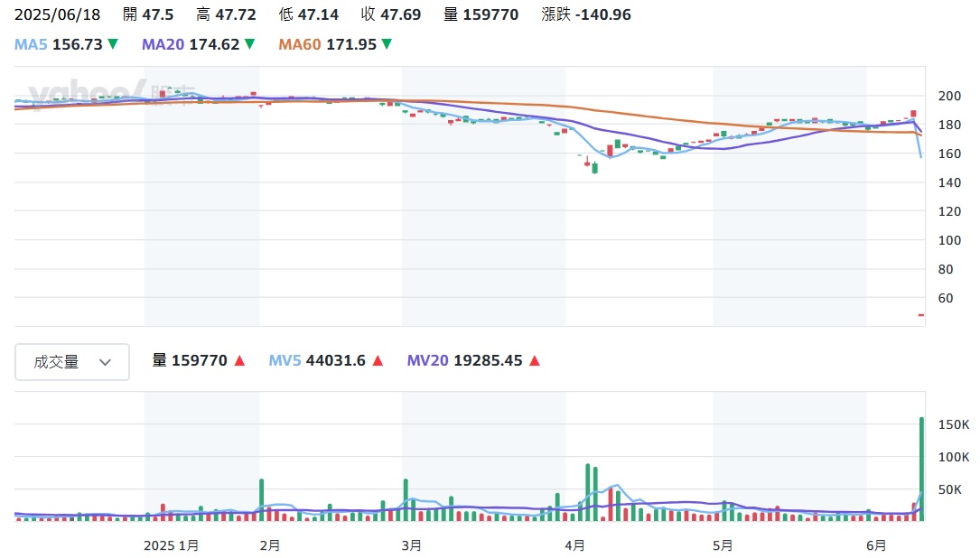Click the 6月 time axis label

876,545
